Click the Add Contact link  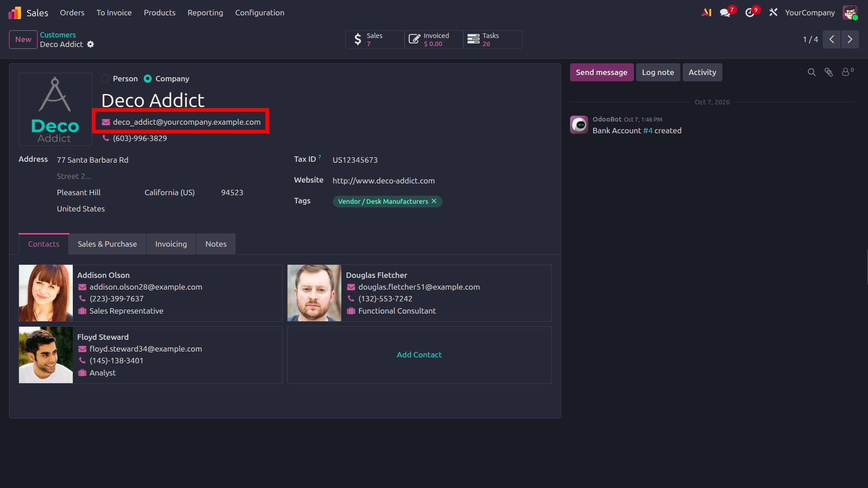pyautogui.click(x=419, y=355)
